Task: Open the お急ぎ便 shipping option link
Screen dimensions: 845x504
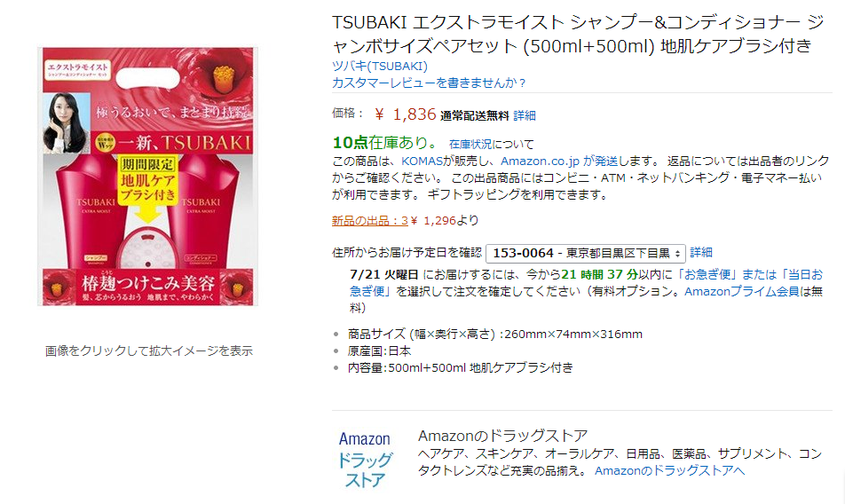Action: [x=706, y=274]
